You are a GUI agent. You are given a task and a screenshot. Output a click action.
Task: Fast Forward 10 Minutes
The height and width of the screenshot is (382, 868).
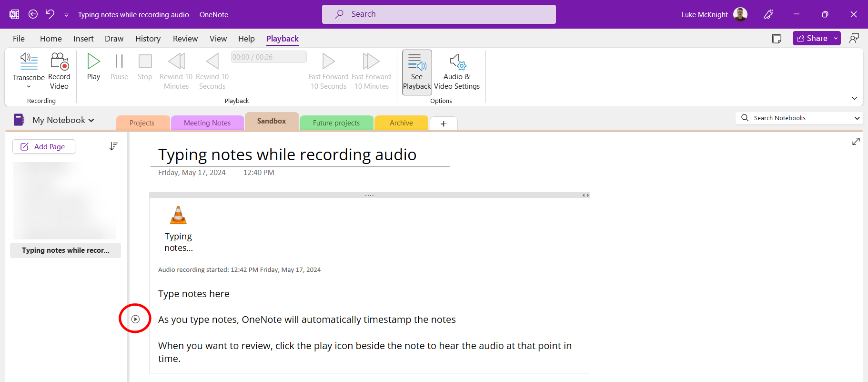click(371, 72)
